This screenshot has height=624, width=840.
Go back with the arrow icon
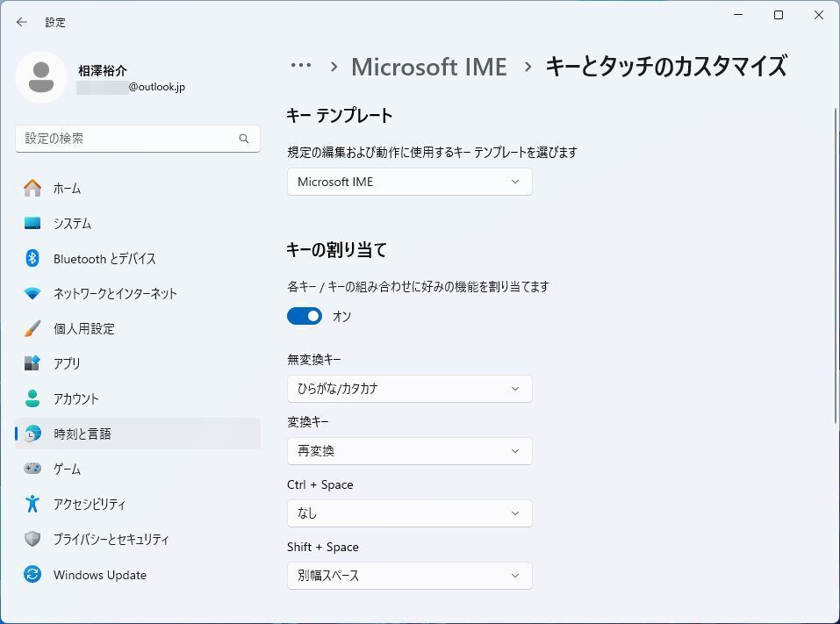tap(21, 22)
